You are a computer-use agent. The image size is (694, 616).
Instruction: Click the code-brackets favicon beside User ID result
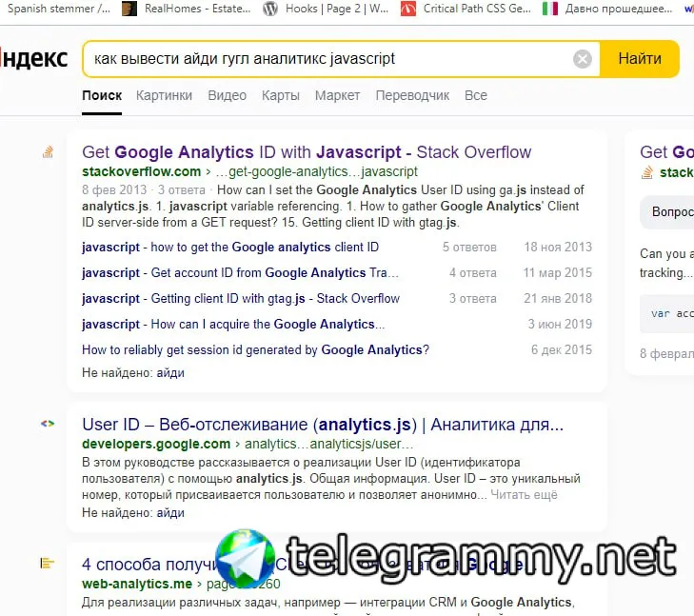[x=48, y=424]
